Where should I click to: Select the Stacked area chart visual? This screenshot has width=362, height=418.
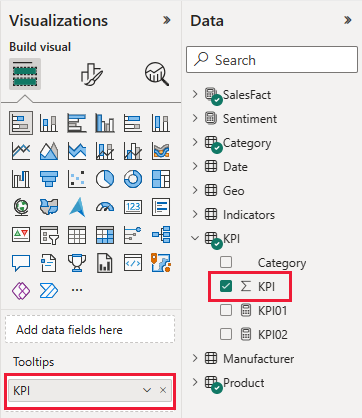click(77, 151)
